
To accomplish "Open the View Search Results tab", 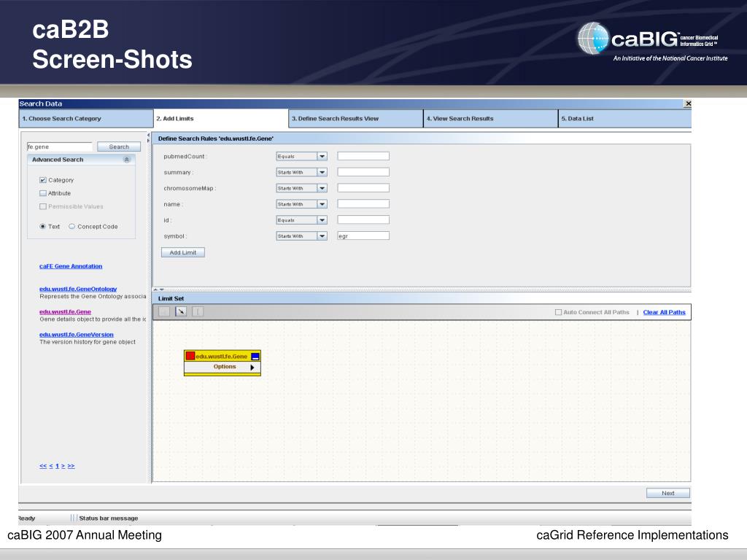I will [x=491, y=119].
